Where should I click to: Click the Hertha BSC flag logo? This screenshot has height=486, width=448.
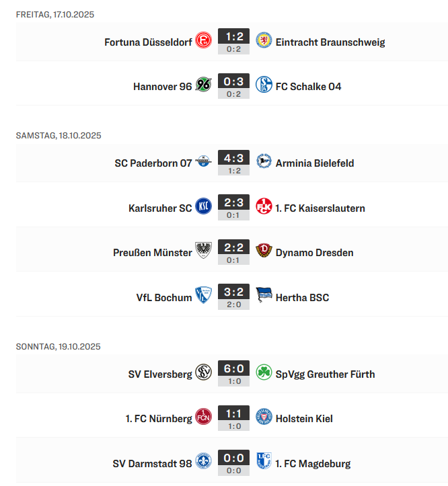(264, 296)
